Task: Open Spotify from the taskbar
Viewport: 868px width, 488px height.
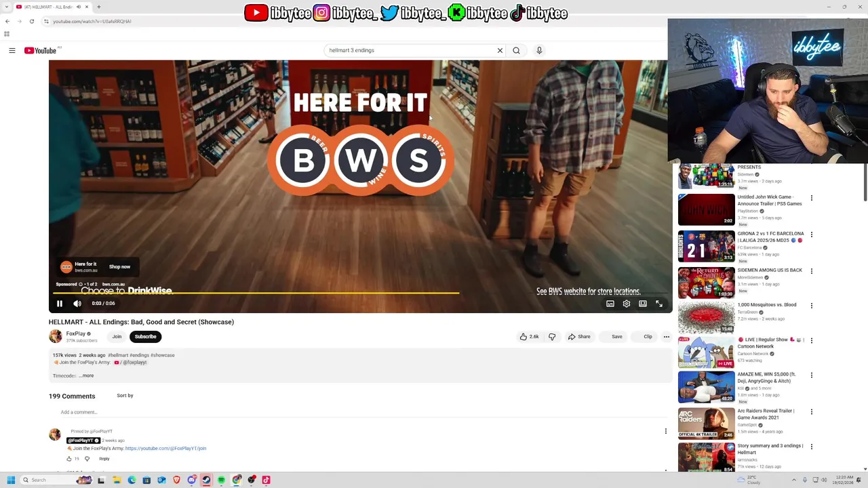Action: tap(221, 480)
